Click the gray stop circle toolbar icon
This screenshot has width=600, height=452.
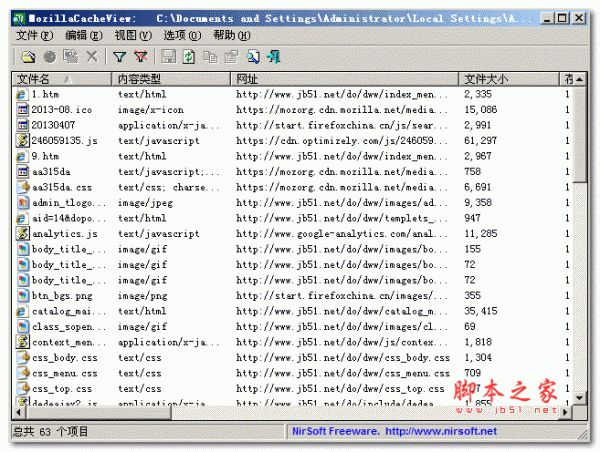click(50, 57)
